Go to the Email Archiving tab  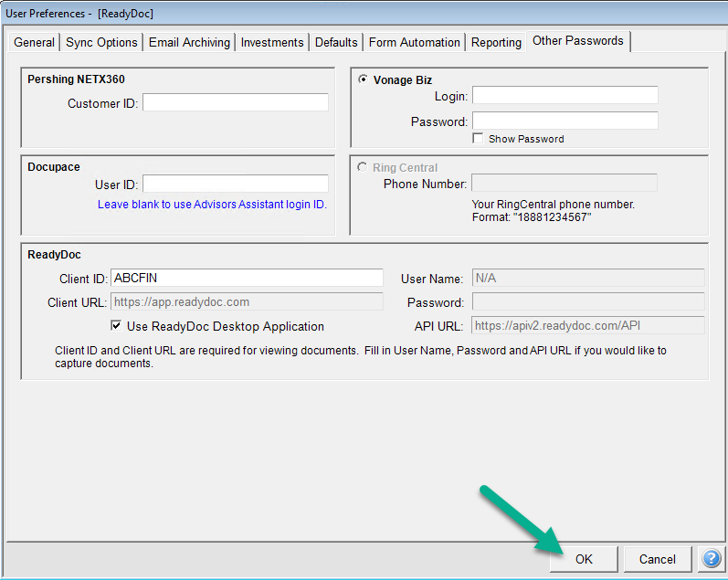tap(189, 42)
